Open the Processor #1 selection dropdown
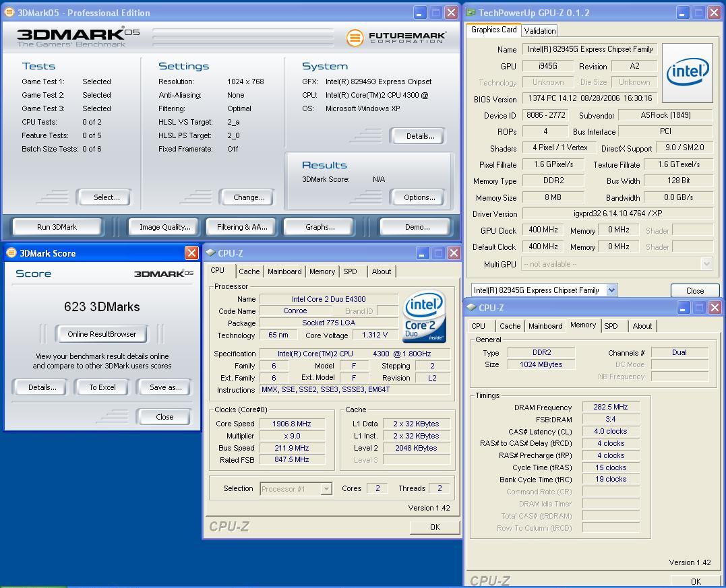 (x=327, y=488)
